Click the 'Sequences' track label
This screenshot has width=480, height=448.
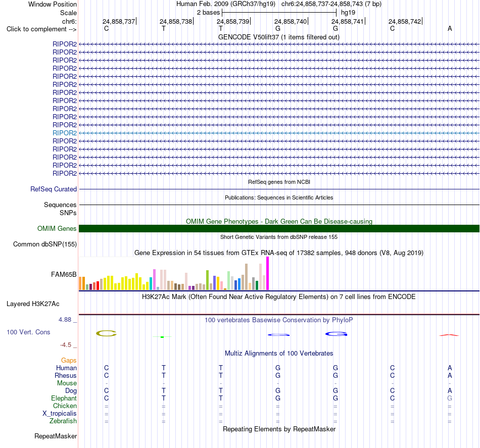[x=60, y=205]
